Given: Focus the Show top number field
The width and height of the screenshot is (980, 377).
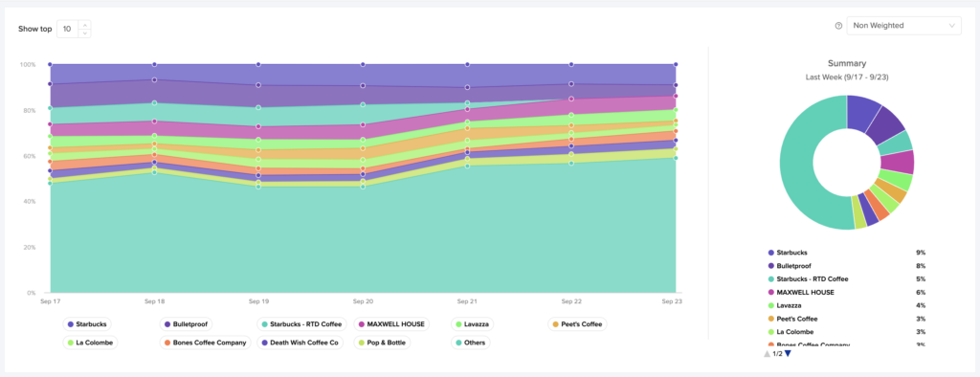Looking at the screenshot, I should pyautogui.click(x=68, y=29).
